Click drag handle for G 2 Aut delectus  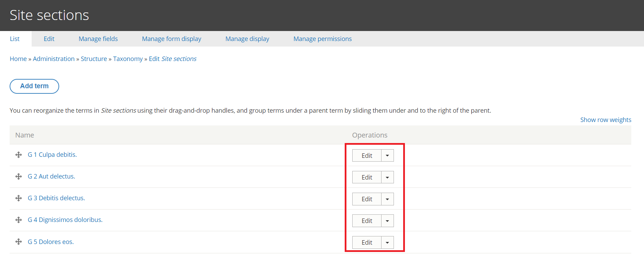[19, 177]
